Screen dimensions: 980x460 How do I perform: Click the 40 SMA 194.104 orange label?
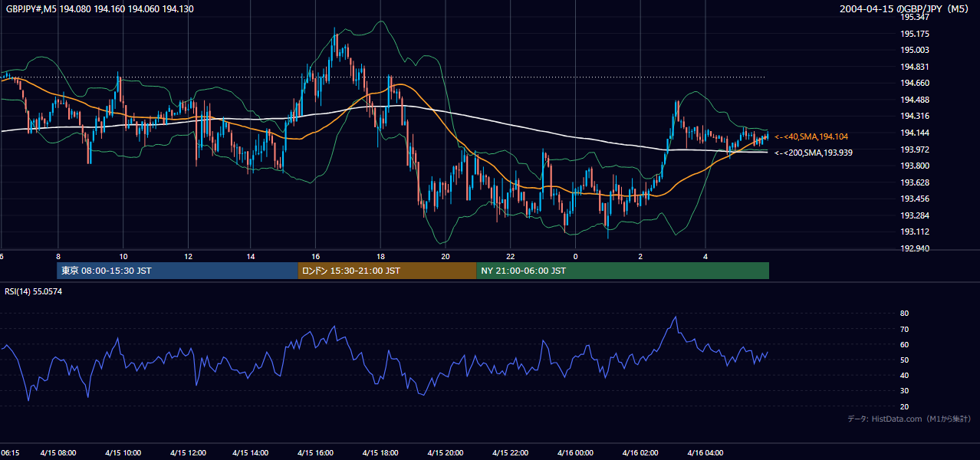click(811, 136)
